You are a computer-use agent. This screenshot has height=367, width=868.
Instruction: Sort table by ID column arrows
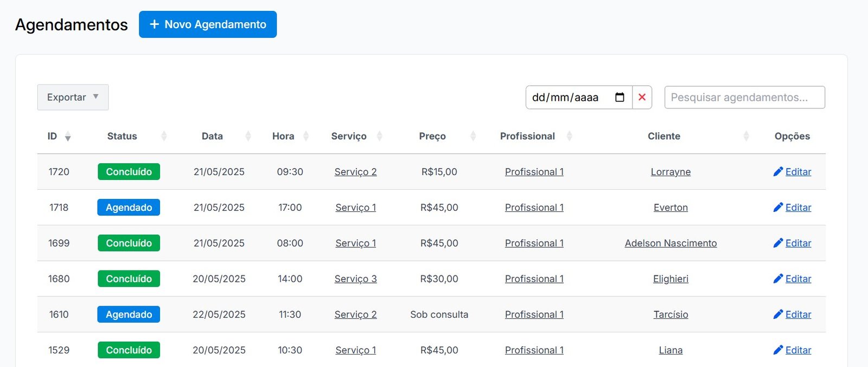[68, 137]
